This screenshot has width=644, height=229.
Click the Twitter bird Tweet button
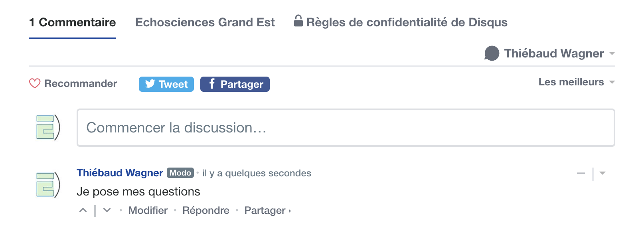pyautogui.click(x=166, y=84)
